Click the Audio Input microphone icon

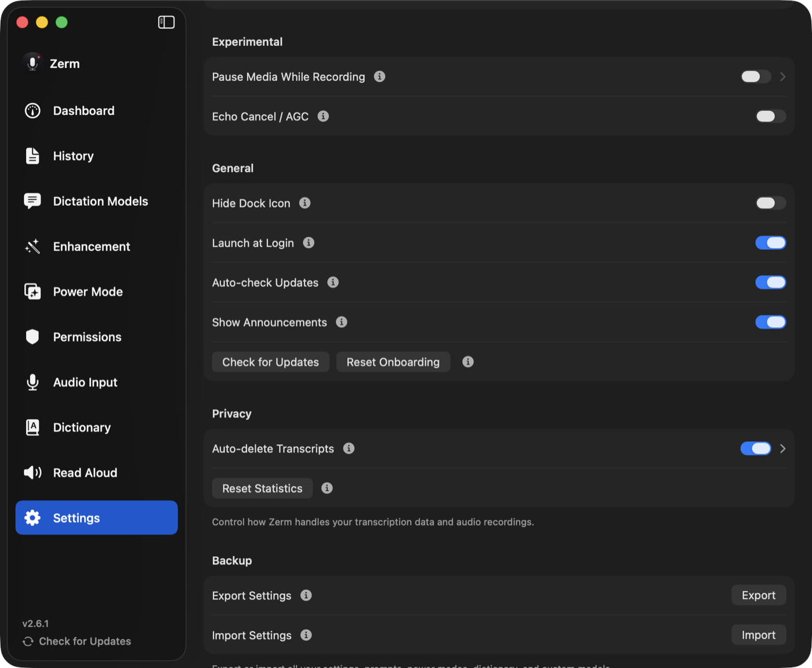tap(32, 382)
